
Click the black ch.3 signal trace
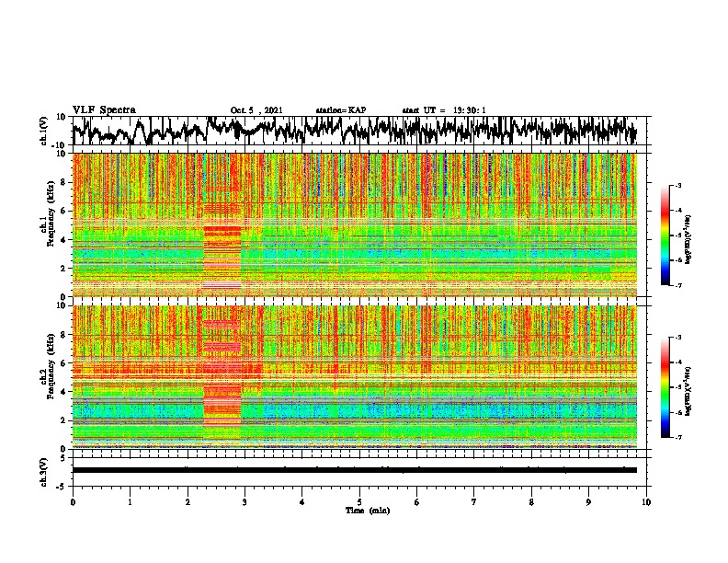pyautogui.click(x=355, y=470)
